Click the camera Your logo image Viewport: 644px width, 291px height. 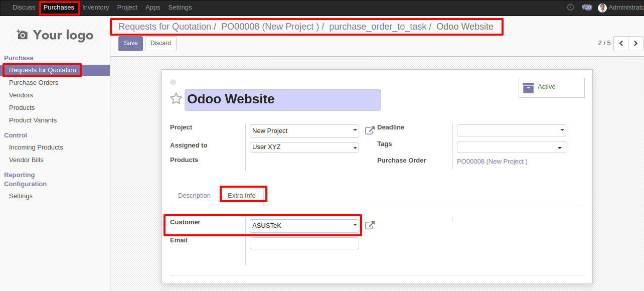tap(55, 35)
